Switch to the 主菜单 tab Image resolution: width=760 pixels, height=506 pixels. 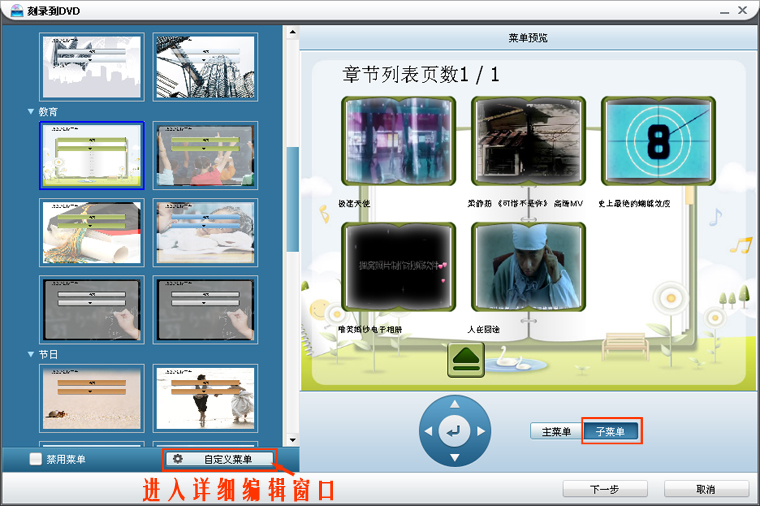tap(556, 431)
